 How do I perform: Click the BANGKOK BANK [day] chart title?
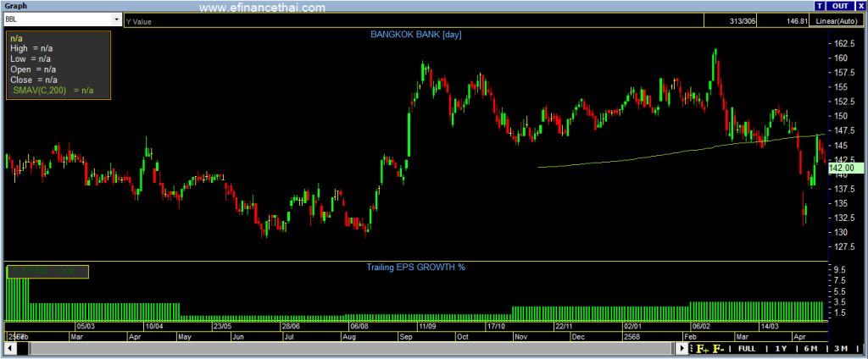point(415,34)
